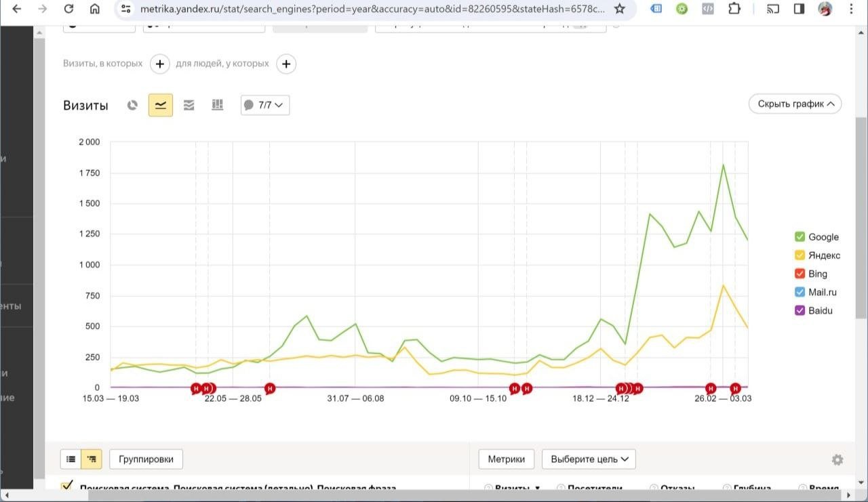Click the Mail.ru legend label
The width and height of the screenshot is (868, 502).
pyautogui.click(x=823, y=292)
